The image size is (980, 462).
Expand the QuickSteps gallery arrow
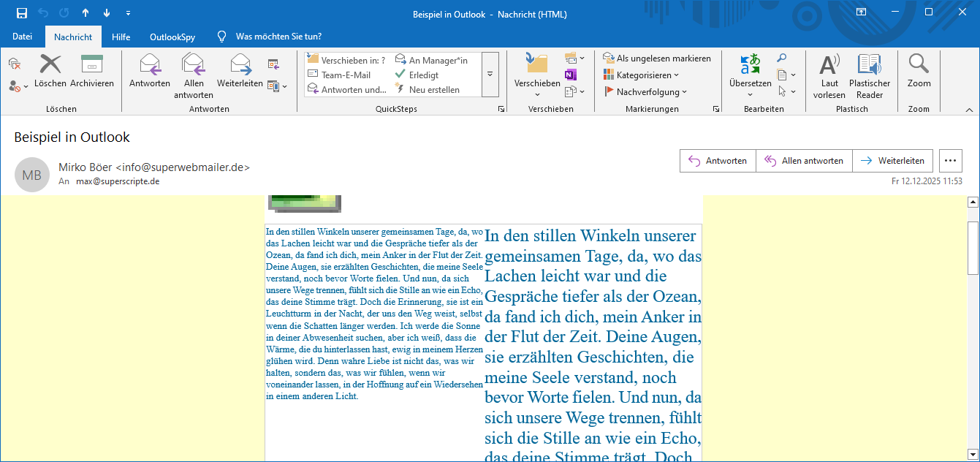click(x=490, y=75)
